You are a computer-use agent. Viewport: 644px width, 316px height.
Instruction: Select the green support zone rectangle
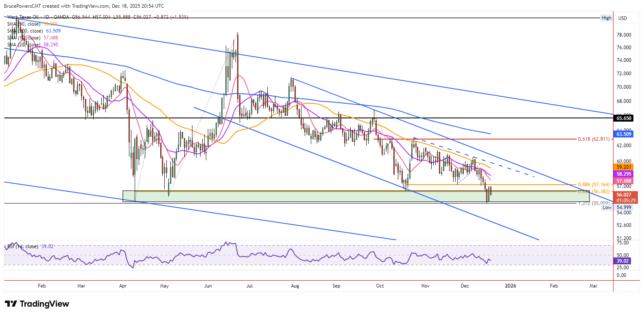pyautogui.click(x=285, y=196)
